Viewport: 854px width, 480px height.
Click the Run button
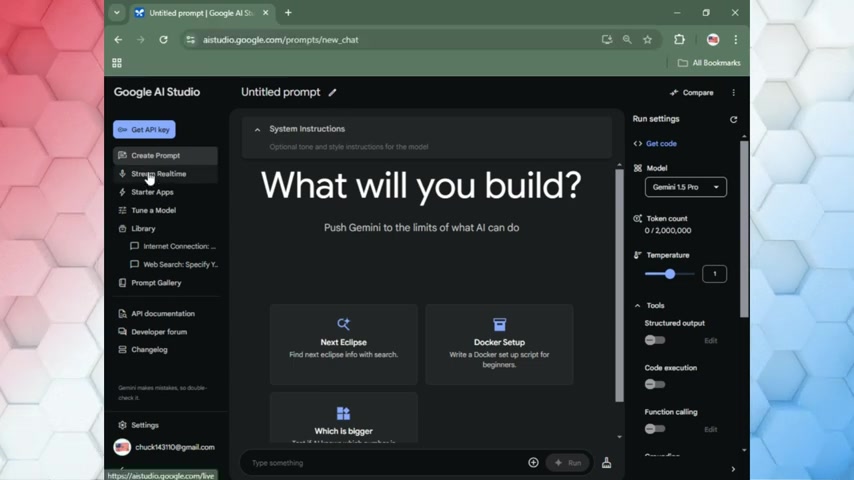tap(568, 463)
